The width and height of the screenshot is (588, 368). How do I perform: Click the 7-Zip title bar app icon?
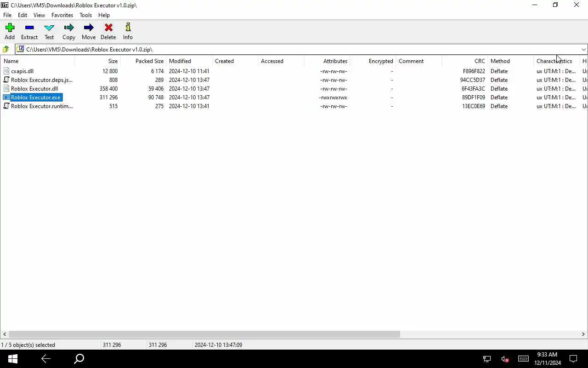[x=5, y=5]
